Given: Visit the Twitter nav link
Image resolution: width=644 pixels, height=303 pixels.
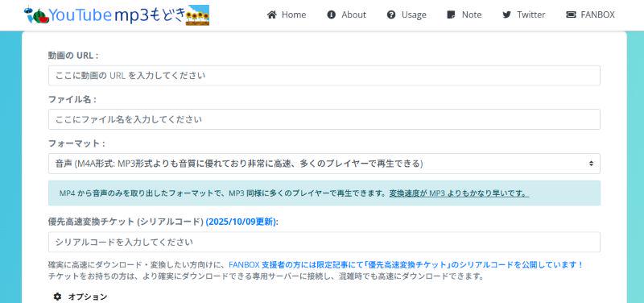Looking at the screenshot, I should pyautogui.click(x=524, y=15).
